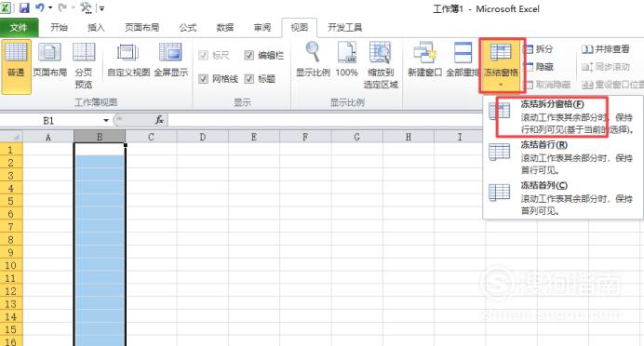Select row 14 header
The height and width of the screenshot is (346, 644).
coord(11,316)
